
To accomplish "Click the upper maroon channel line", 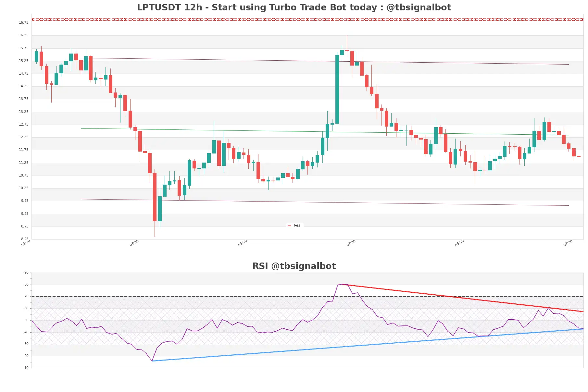I will point(325,61).
